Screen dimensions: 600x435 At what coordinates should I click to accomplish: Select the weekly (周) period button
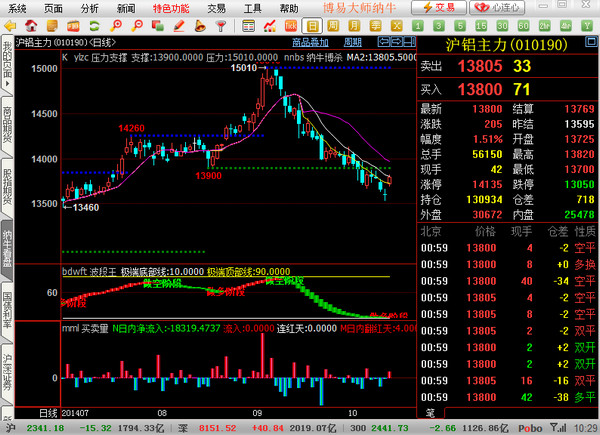tap(333, 26)
